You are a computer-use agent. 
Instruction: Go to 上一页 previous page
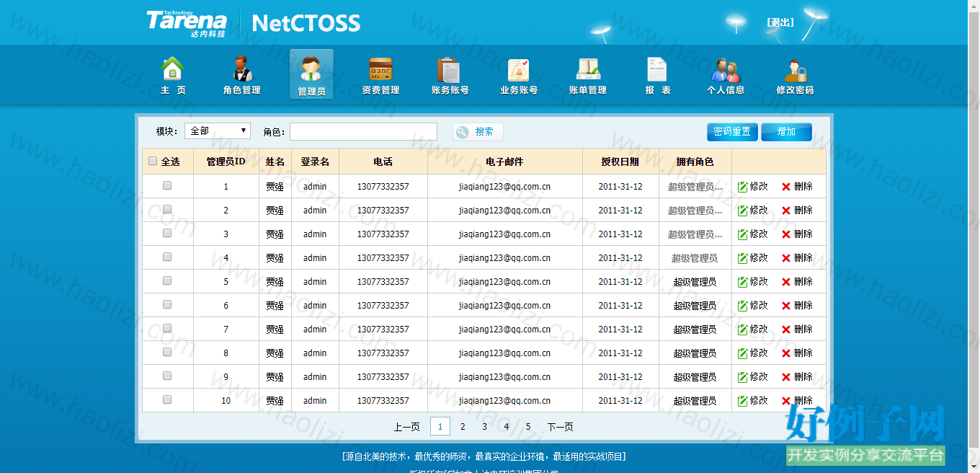pos(406,427)
